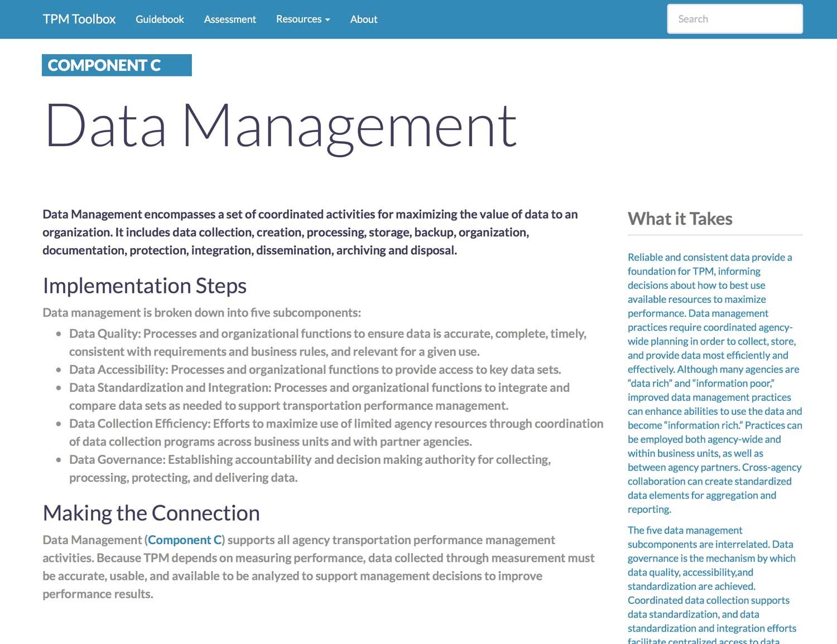This screenshot has width=837, height=644.
Task: Follow the Component C hyperlink
Action: pos(185,540)
